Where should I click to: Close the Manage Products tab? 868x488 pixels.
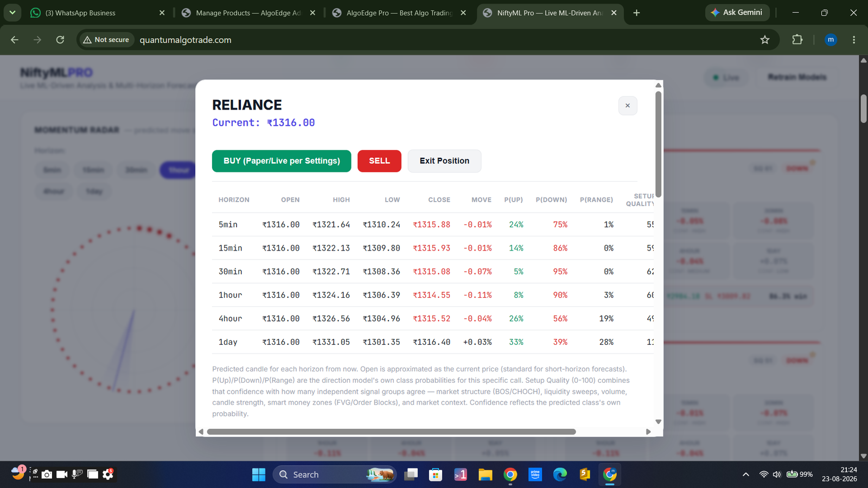coord(312,13)
